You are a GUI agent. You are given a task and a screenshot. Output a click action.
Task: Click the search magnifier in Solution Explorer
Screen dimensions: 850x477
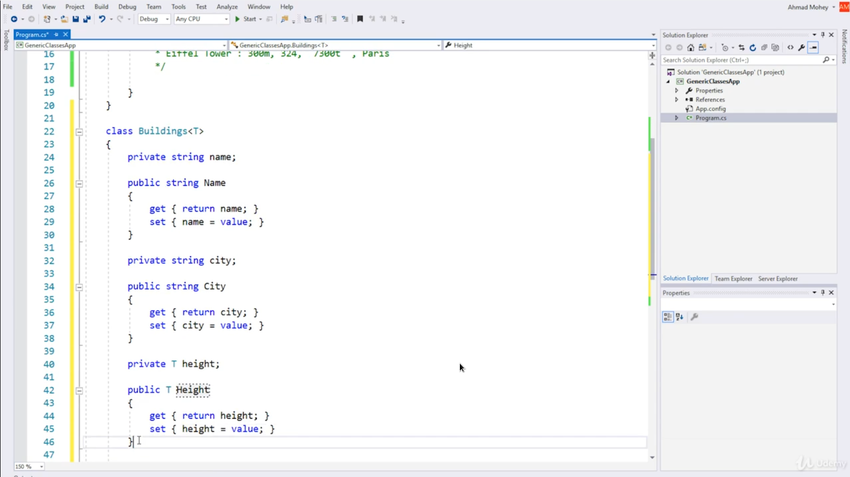click(x=826, y=60)
